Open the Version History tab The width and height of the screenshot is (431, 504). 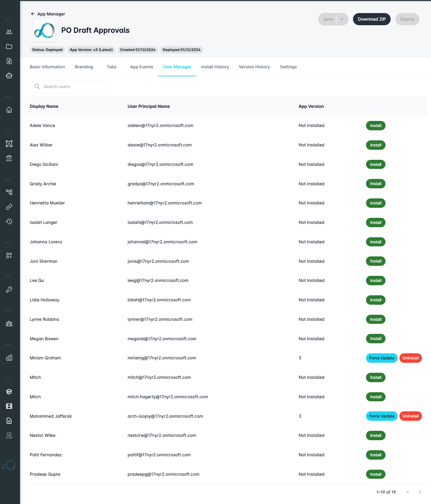[254, 67]
